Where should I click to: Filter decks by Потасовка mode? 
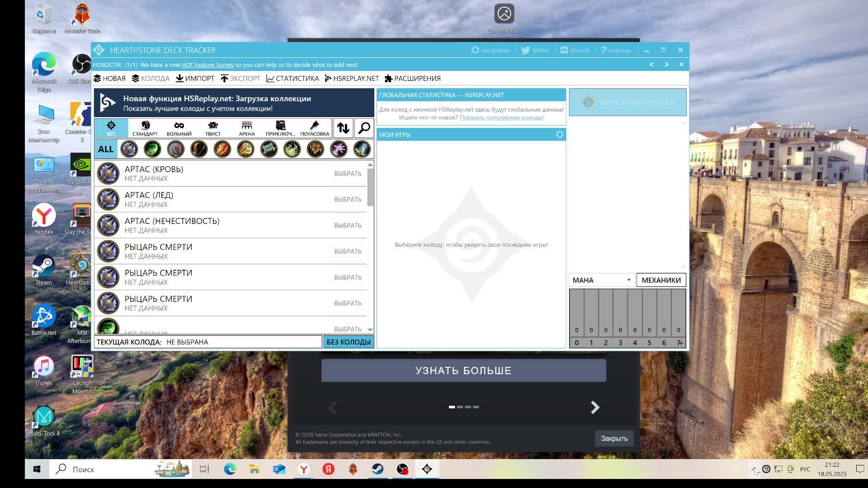pyautogui.click(x=315, y=128)
